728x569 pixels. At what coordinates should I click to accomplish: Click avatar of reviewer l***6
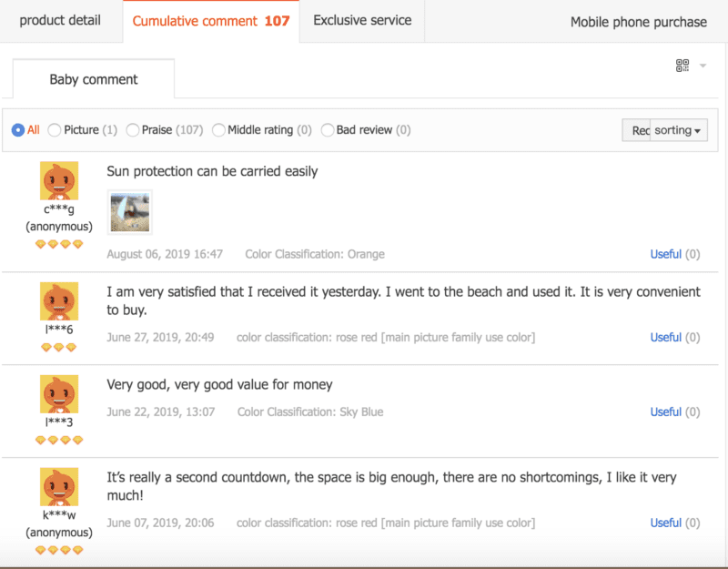[x=59, y=301]
